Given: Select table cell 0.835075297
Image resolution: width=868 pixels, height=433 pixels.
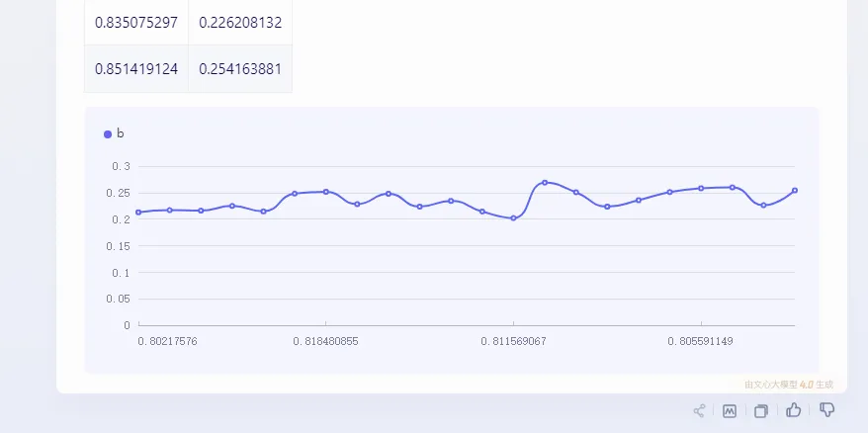Looking at the screenshot, I should tap(136, 22).
